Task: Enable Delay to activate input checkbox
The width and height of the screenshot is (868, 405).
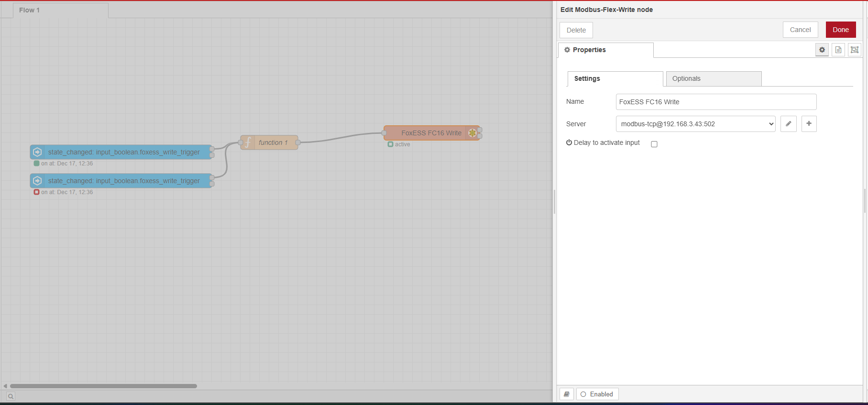Action: point(654,144)
